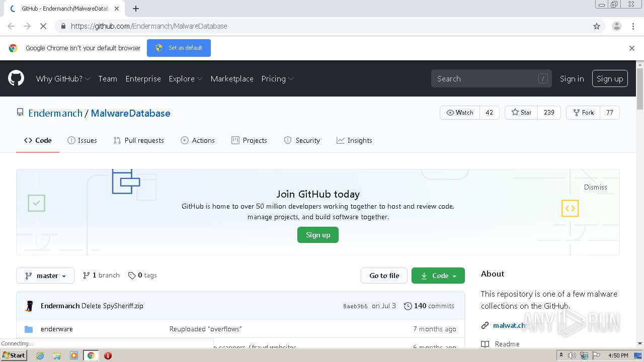Image resolution: width=644 pixels, height=362 pixels.
Task: Open the Endermanch user profile link
Action: coord(55,113)
